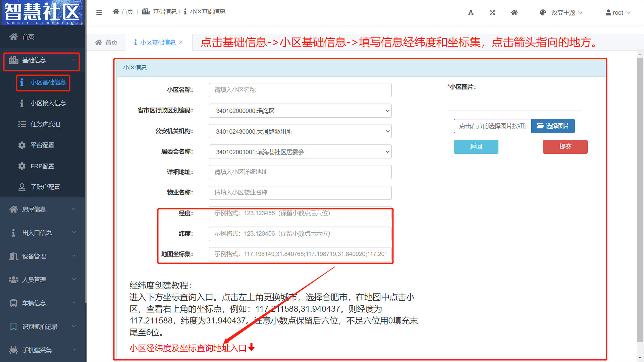Click the font size 'A' icon
The width and height of the screenshot is (644, 362).
point(471,12)
